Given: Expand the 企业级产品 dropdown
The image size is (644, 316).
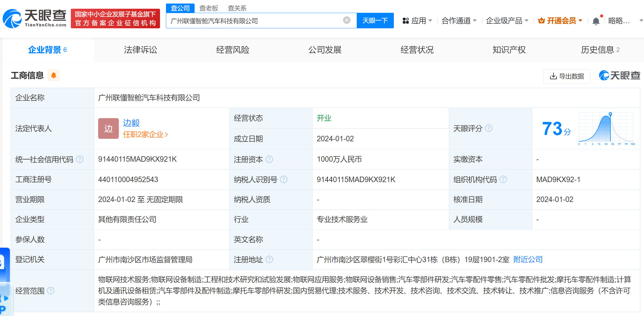Looking at the screenshot, I should pos(507,21).
